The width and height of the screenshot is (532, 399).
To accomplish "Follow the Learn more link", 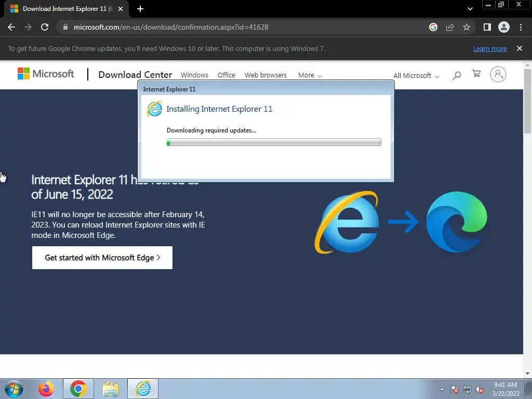I will point(490,48).
